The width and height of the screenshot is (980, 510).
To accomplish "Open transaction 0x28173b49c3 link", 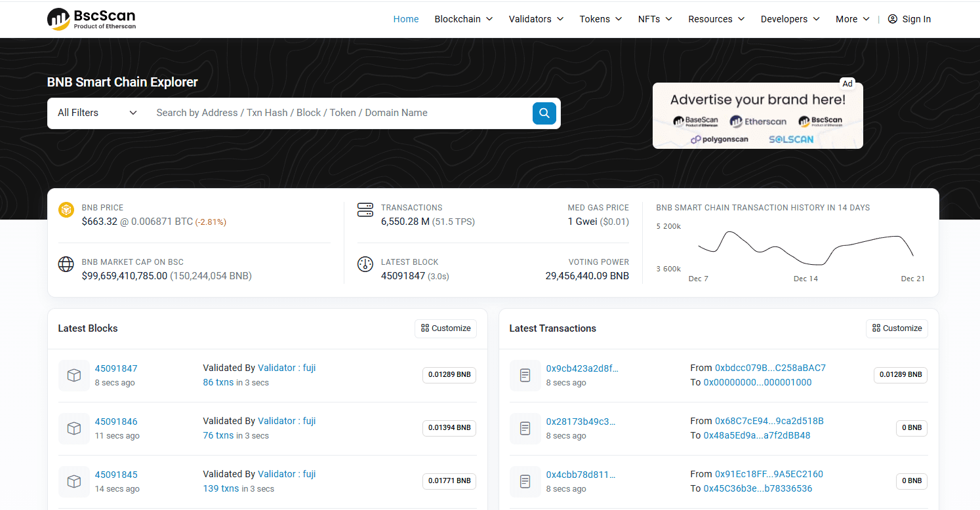I will [581, 422].
